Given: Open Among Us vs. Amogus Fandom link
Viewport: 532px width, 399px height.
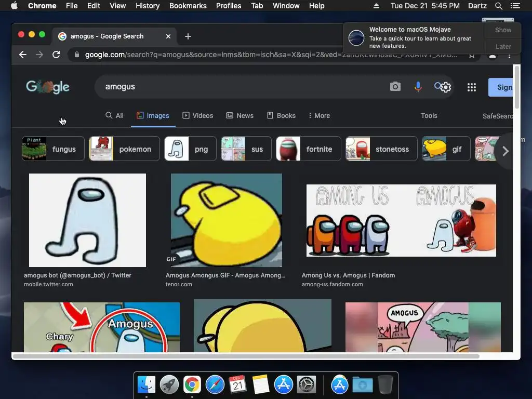Looking at the screenshot, I should pos(348,275).
